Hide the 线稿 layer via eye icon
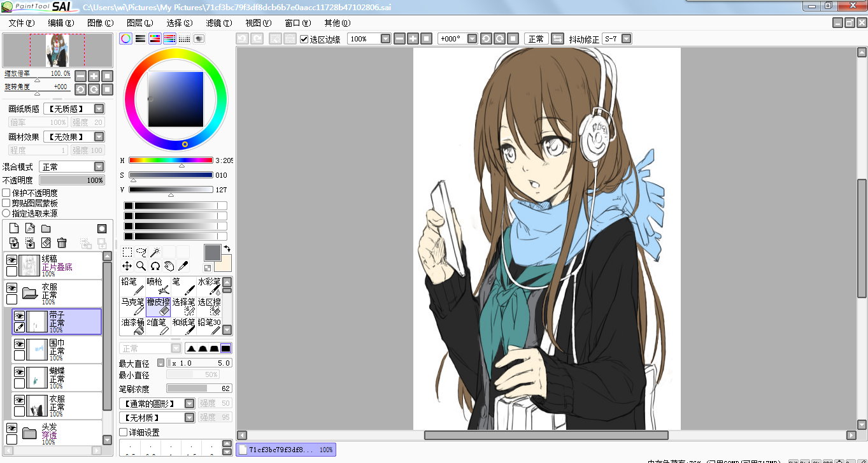 tap(11, 260)
